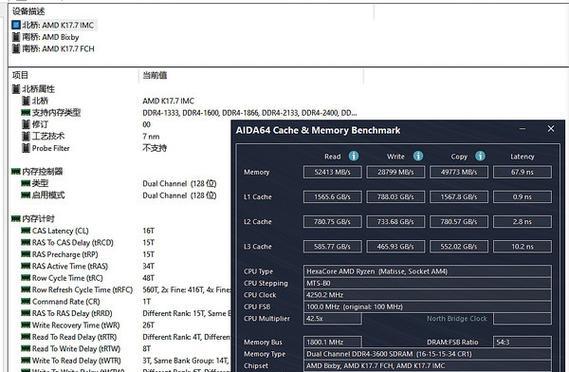
Task: Click the Memory Latency value 67.9 ns
Action: tap(522, 172)
